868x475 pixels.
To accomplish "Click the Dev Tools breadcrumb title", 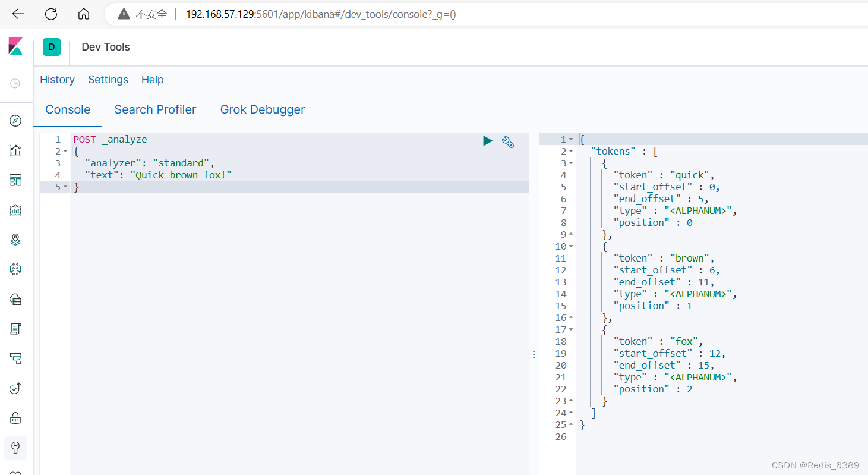I will pos(106,47).
